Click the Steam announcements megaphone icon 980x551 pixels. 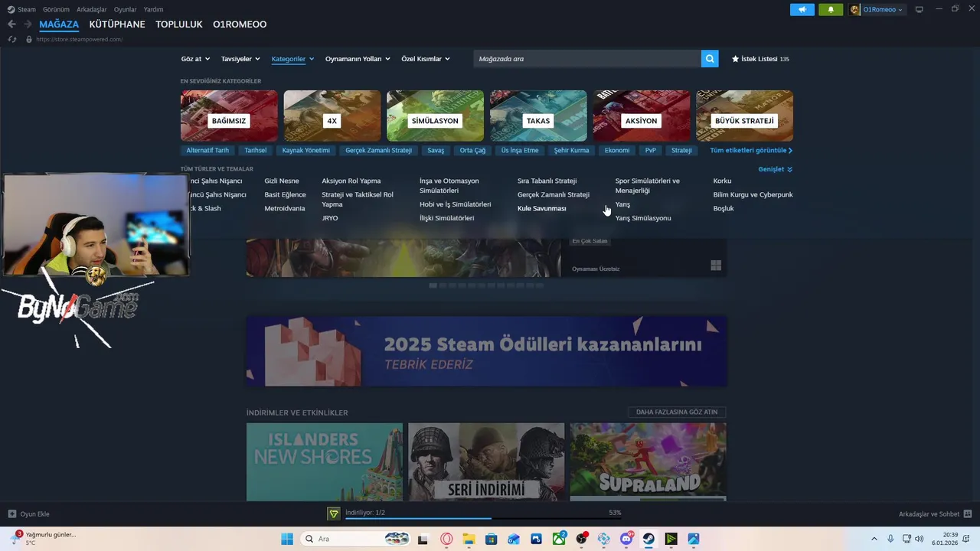click(802, 9)
